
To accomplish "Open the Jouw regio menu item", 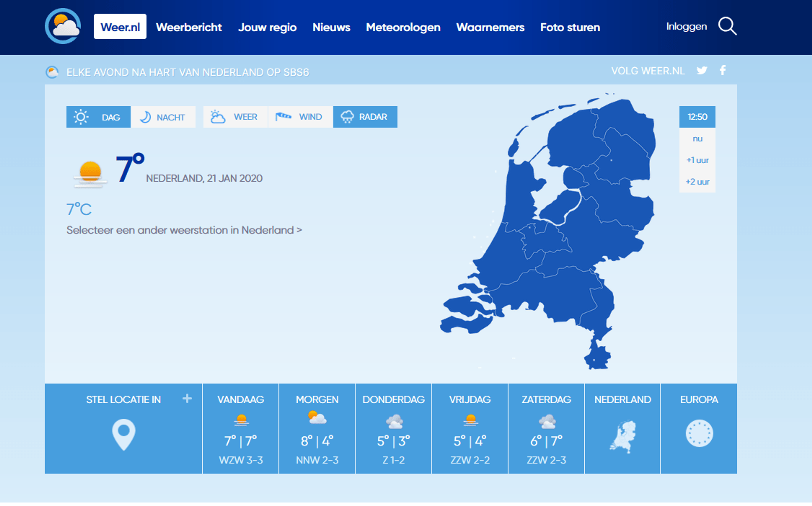I will coord(267,27).
